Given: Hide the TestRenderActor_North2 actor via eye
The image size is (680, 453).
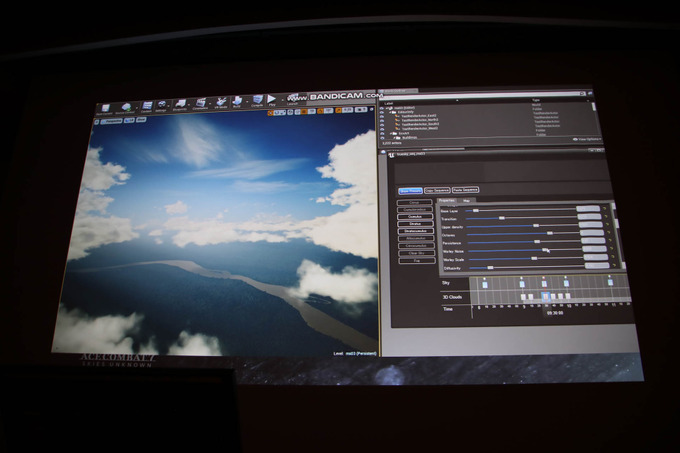Looking at the screenshot, I should [x=382, y=121].
